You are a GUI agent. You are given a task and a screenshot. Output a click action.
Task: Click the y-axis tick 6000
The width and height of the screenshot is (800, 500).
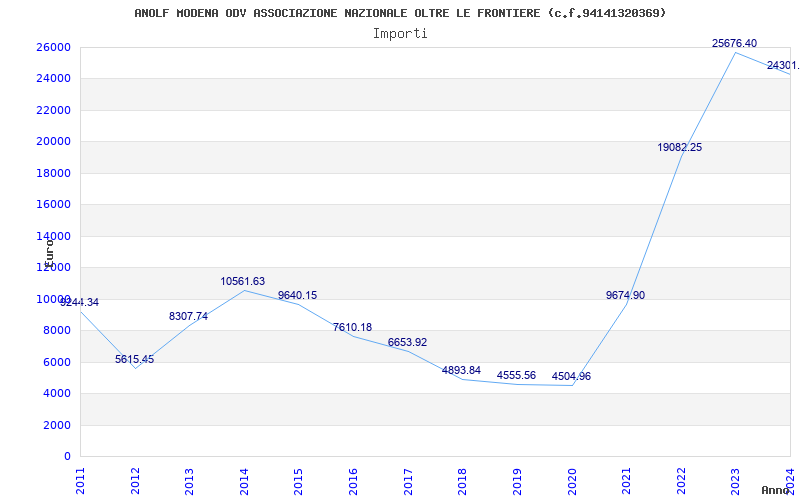pyautogui.click(x=57, y=362)
